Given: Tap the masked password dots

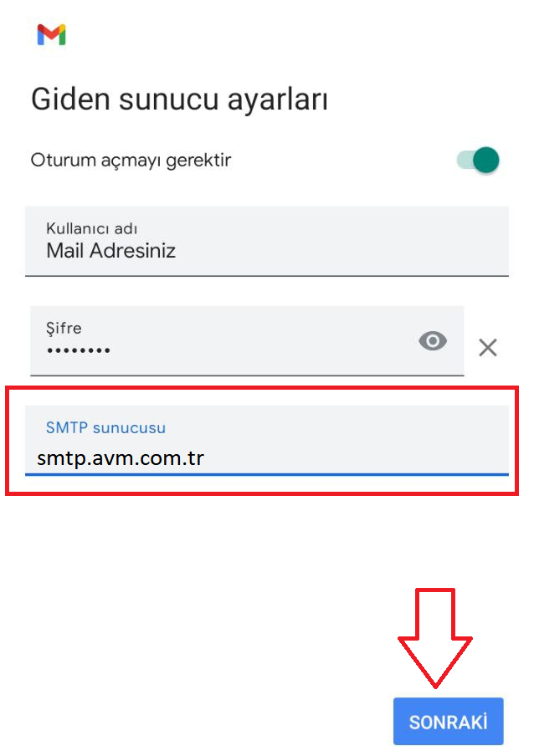Looking at the screenshot, I should [79, 351].
